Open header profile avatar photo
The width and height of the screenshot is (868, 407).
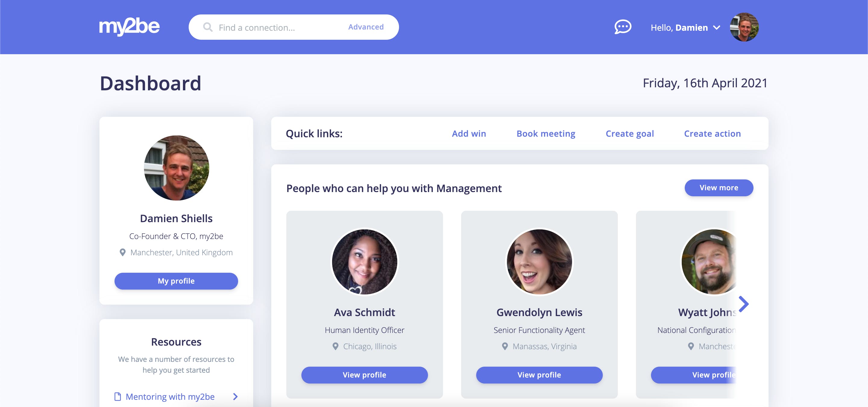coord(744,27)
